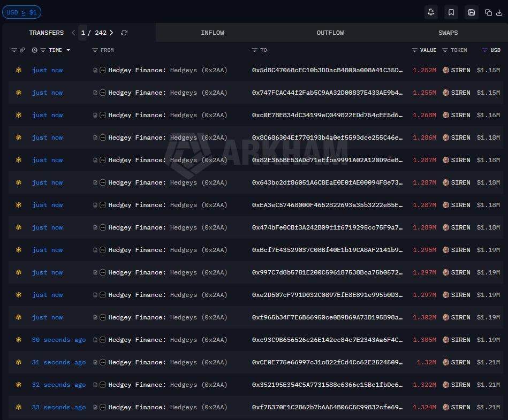Open the transfer alerts bell icon

coord(431,12)
